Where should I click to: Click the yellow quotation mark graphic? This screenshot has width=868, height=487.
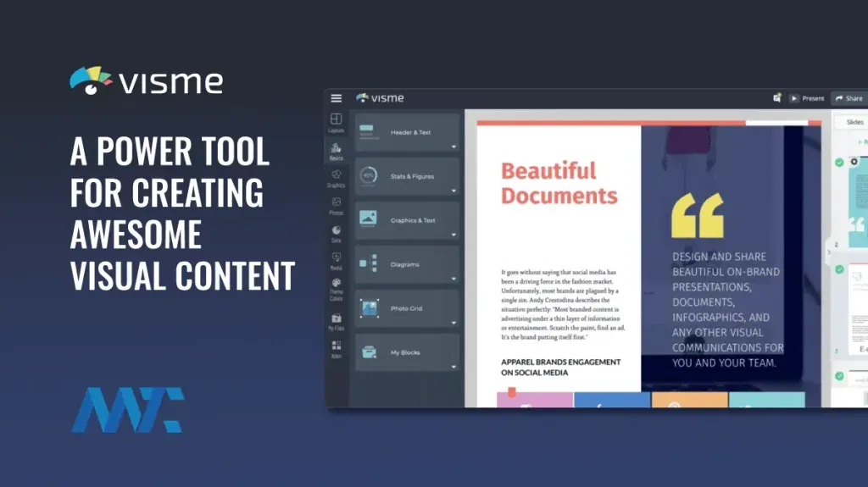coord(698,215)
